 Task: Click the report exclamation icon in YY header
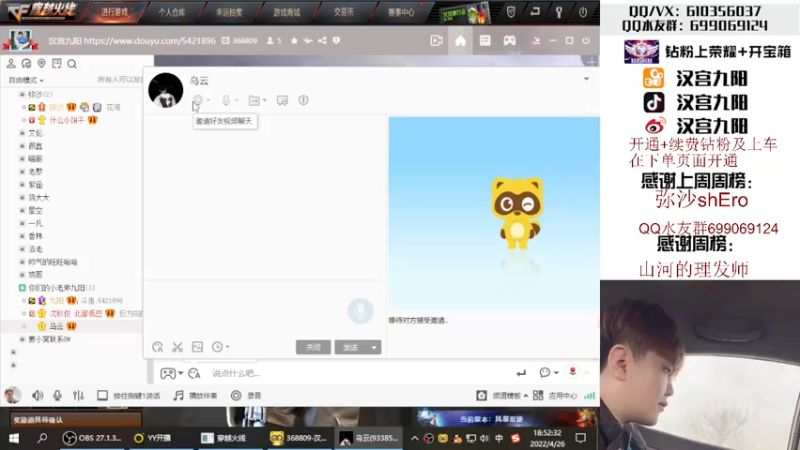click(x=336, y=40)
